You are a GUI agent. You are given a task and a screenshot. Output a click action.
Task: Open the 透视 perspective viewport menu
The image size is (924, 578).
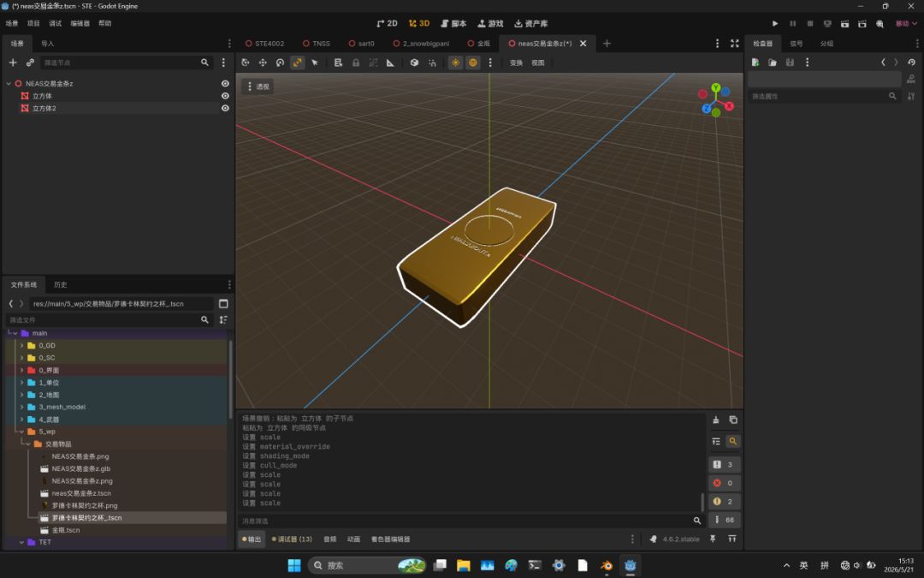[258, 86]
